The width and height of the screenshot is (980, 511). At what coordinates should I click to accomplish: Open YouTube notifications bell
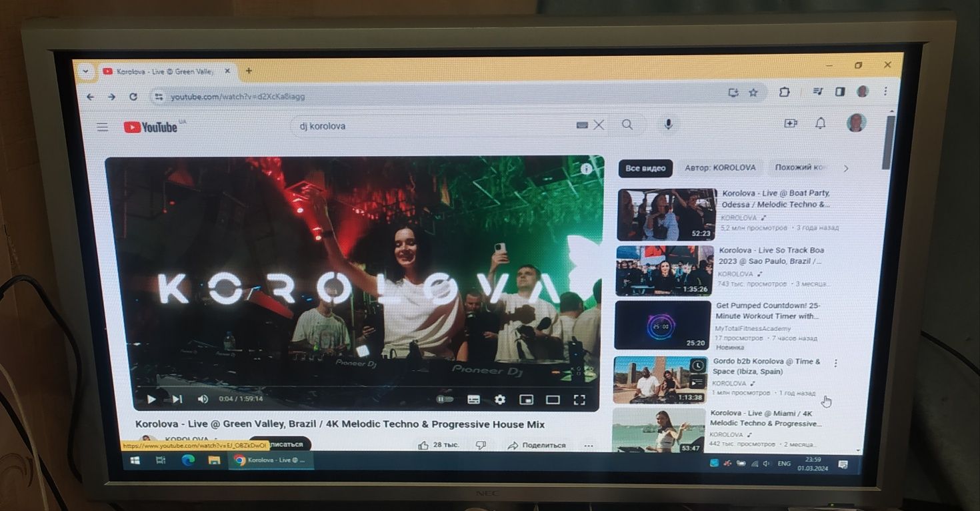(x=821, y=123)
